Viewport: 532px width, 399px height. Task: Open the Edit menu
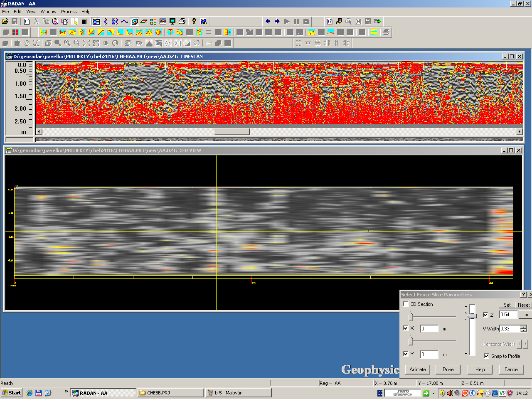tap(17, 12)
